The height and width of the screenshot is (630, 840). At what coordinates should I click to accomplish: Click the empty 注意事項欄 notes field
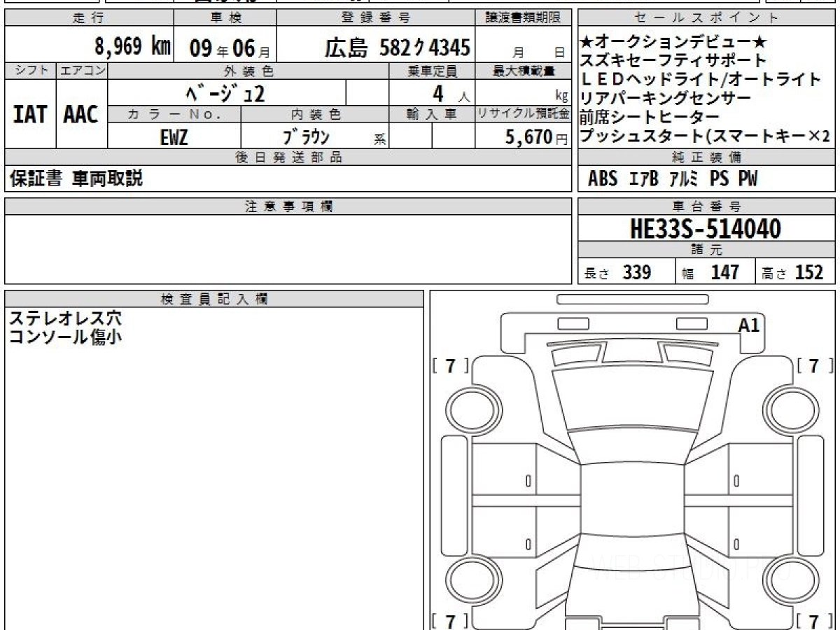[288, 249]
